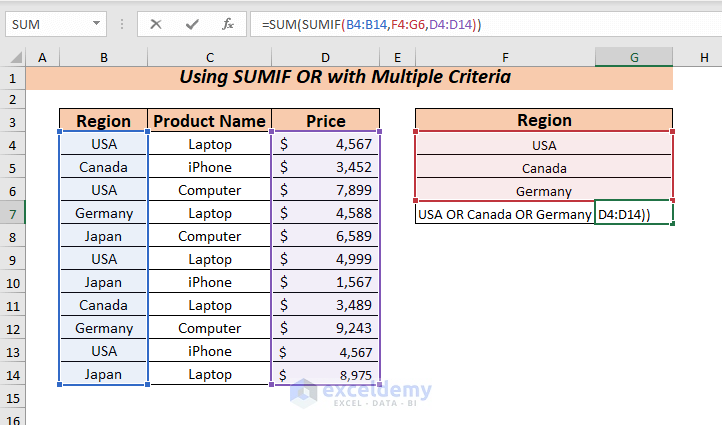722x425 pixels.
Task: Click the Cancel formula entry X icon
Action: pos(155,24)
